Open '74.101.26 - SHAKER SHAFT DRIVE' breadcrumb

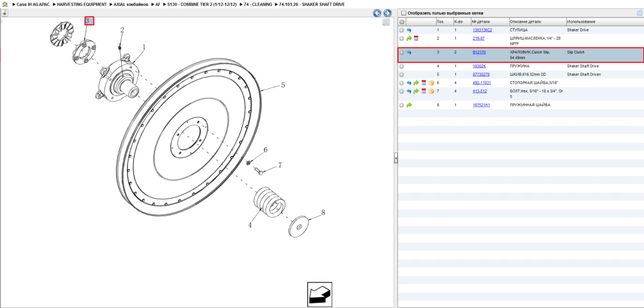(312, 4)
